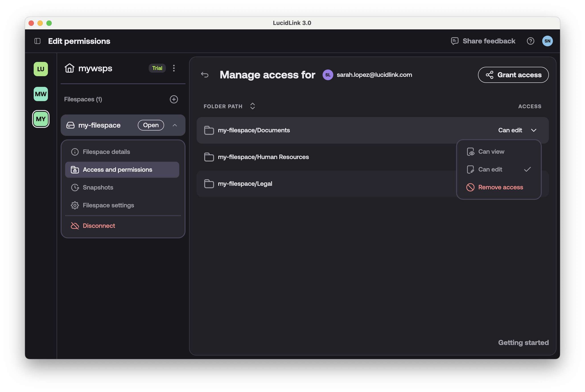Click the Filespace settings gear icon
Screen dimensions: 585x392
75,205
